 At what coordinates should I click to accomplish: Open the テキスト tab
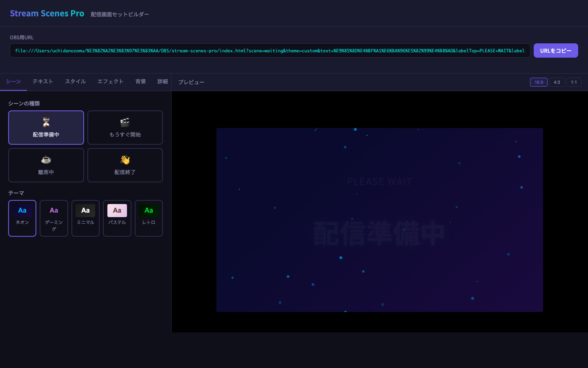coord(42,81)
